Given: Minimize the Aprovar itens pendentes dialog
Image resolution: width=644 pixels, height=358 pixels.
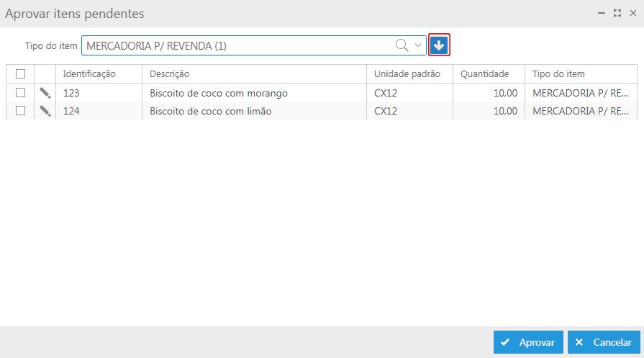Looking at the screenshot, I should [602, 13].
